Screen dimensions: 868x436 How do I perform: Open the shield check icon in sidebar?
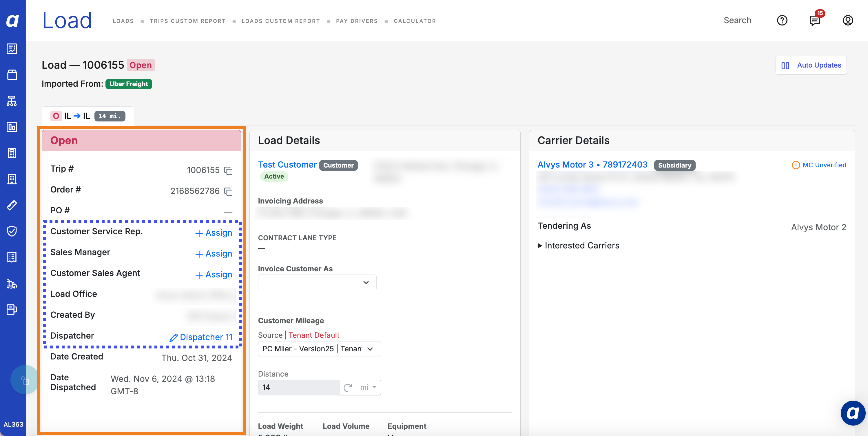(12, 231)
